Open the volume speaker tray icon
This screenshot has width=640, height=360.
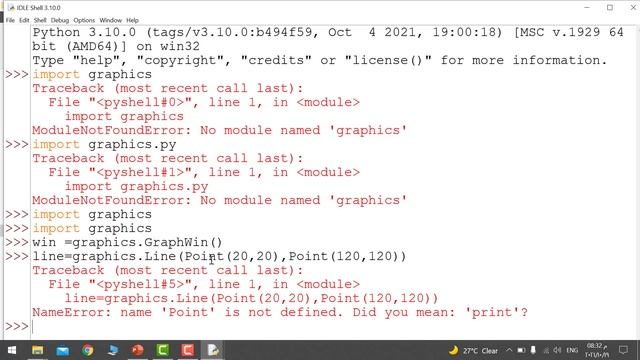(557, 350)
